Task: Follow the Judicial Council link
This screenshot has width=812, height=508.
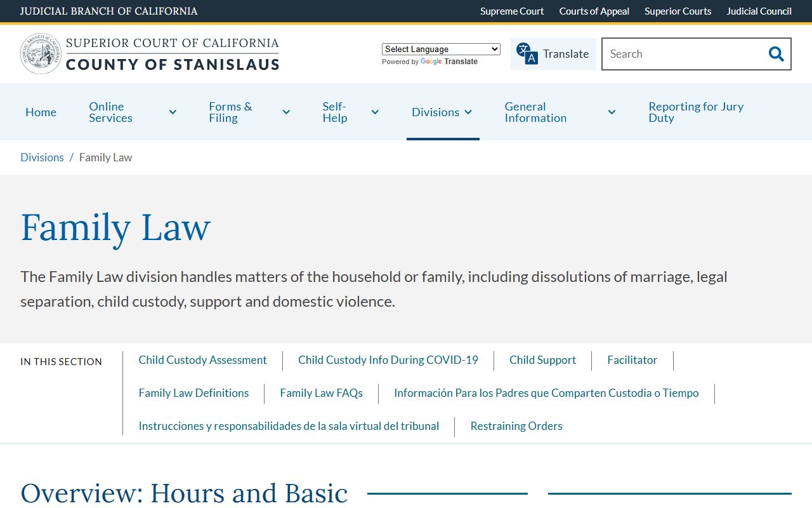Action: click(x=759, y=11)
